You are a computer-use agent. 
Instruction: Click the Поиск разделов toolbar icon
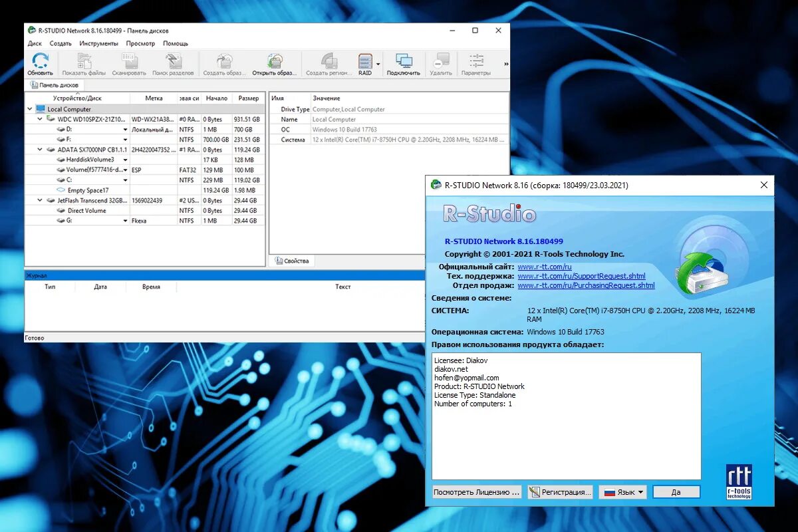pyautogui.click(x=173, y=61)
